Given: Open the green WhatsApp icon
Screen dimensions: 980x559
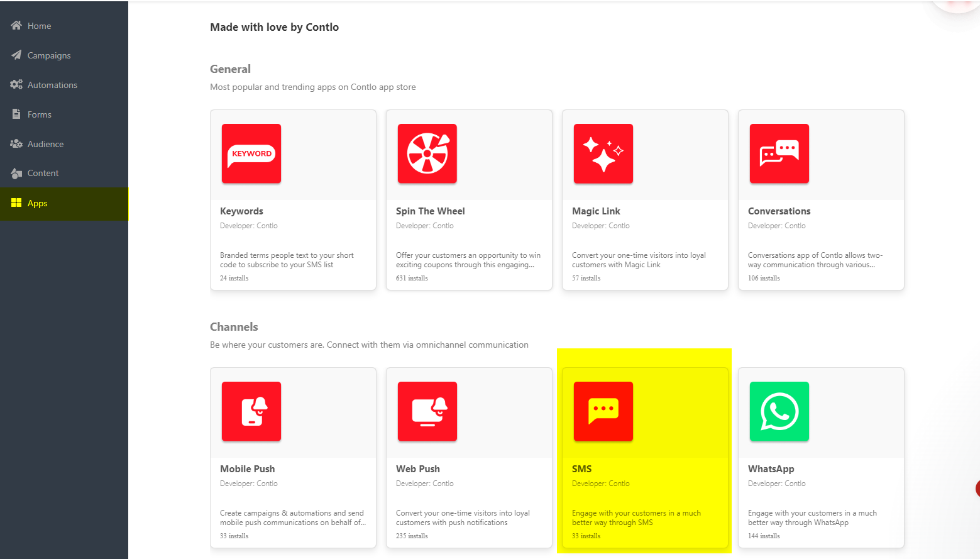Looking at the screenshot, I should [x=779, y=411].
